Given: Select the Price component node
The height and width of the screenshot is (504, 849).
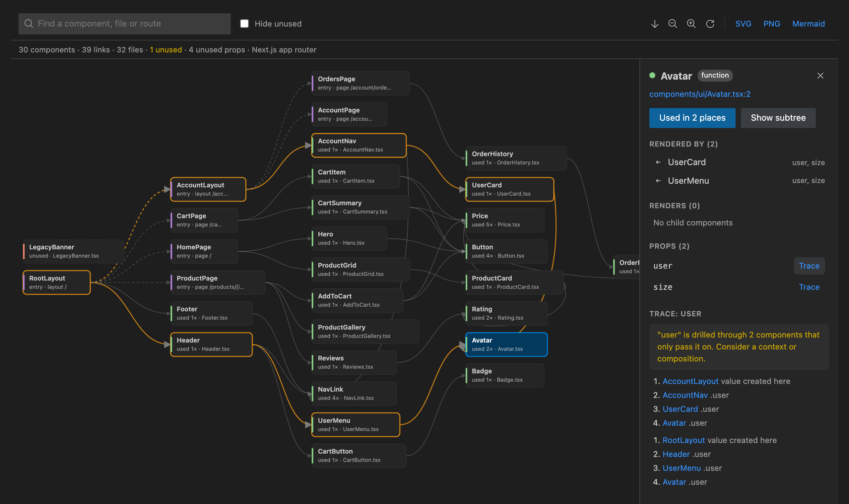Looking at the screenshot, I should (505, 220).
